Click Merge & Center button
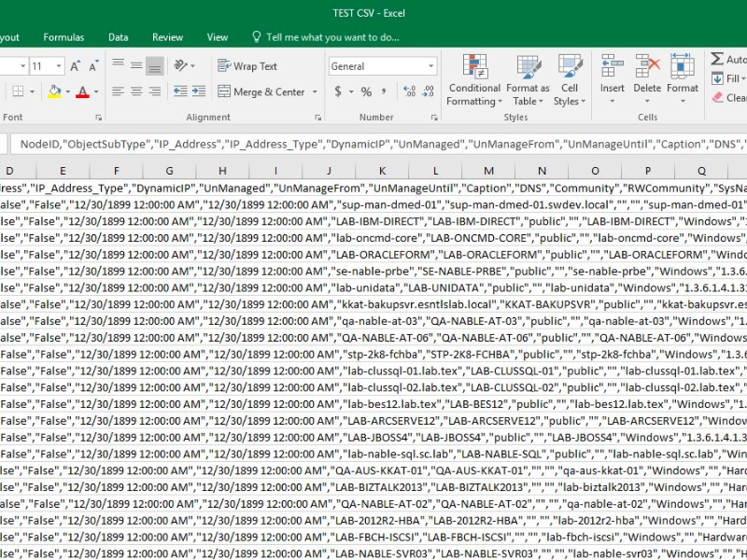This screenshot has height=560, width=747. pyautogui.click(x=261, y=91)
